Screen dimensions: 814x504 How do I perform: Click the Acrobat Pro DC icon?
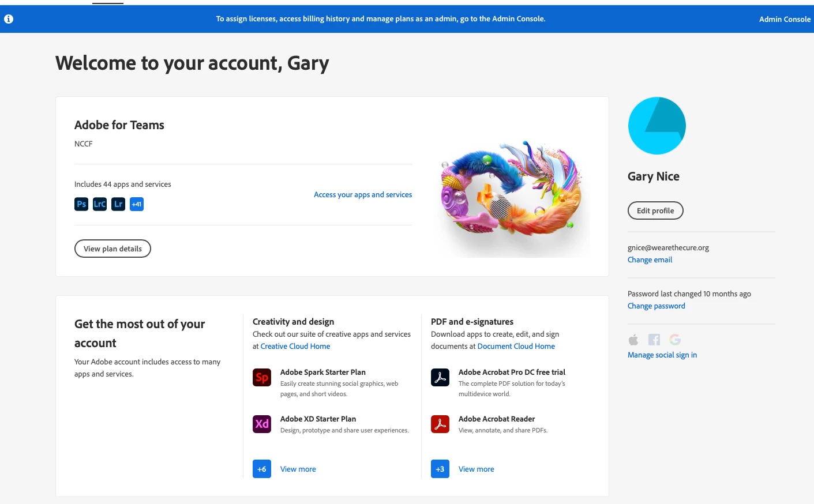(440, 377)
